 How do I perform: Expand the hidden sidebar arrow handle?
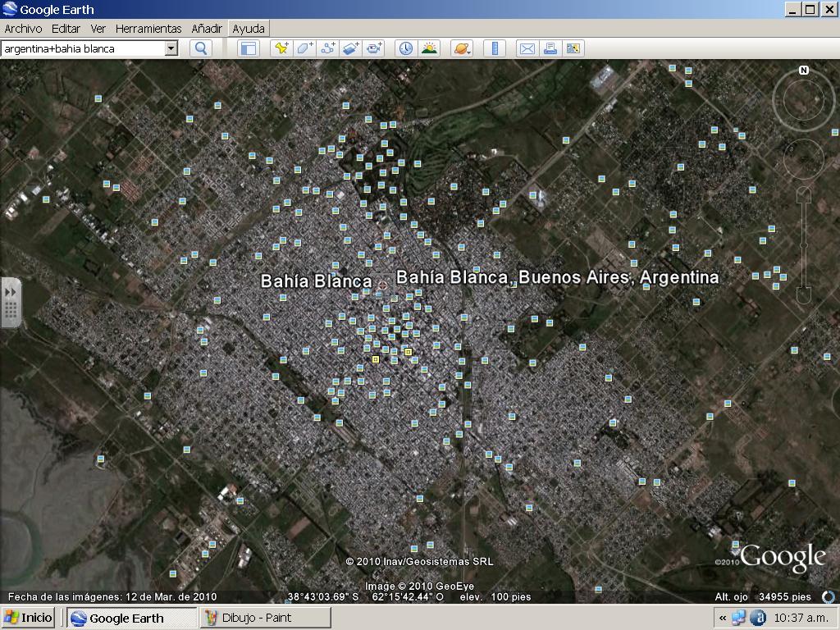11,303
